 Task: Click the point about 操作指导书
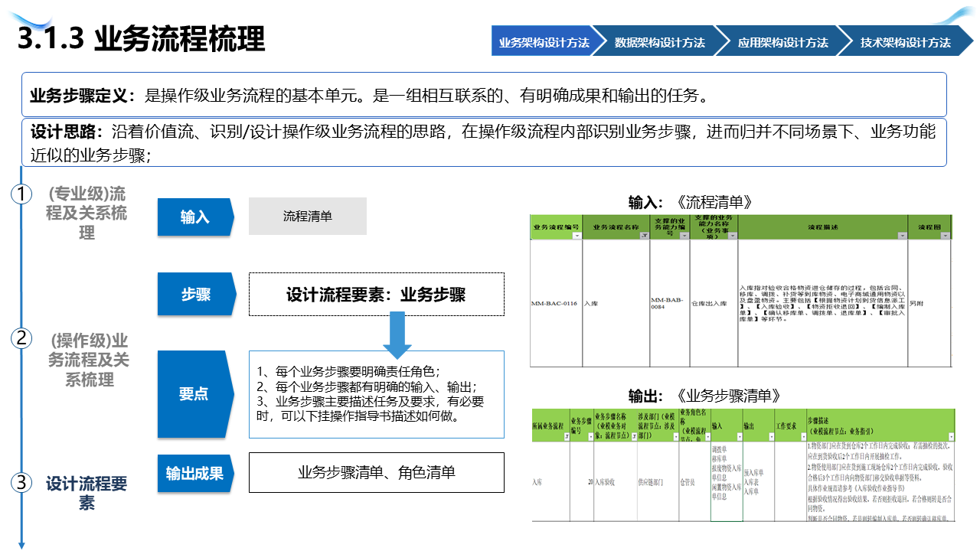click(x=371, y=409)
